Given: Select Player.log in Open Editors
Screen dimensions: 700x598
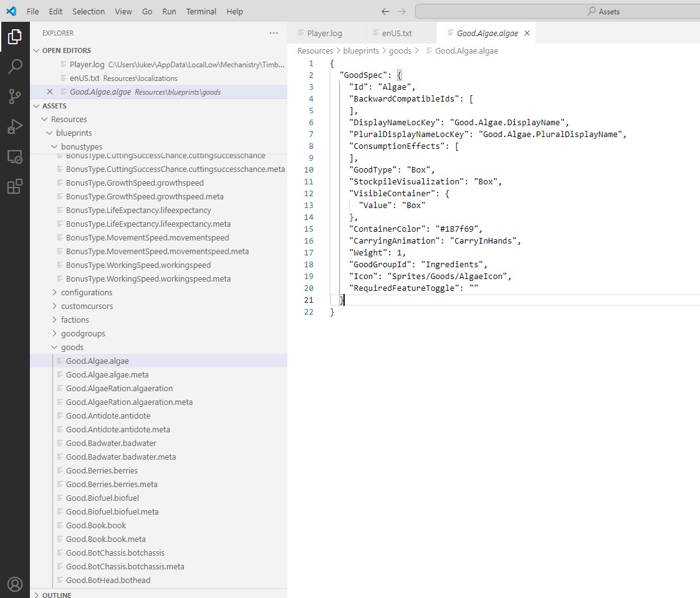Looking at the screenshot, I should pyautogui.click(x=158, y=64).
